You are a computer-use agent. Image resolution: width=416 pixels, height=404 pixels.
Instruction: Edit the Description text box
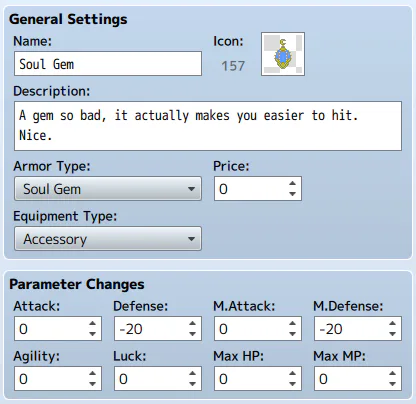208,126
